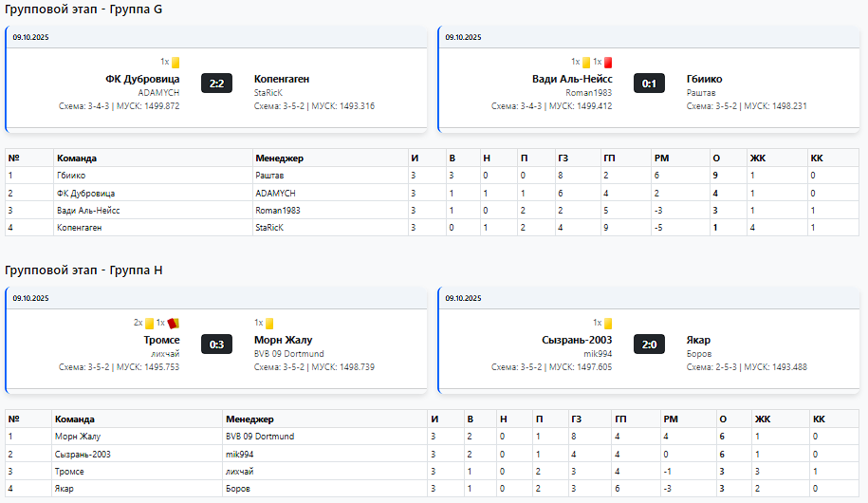Image resolution: width=868 pixels, height=503 pixels.
Task: Click the Менеджер column header in Group H table
Action: coord(249,419)
